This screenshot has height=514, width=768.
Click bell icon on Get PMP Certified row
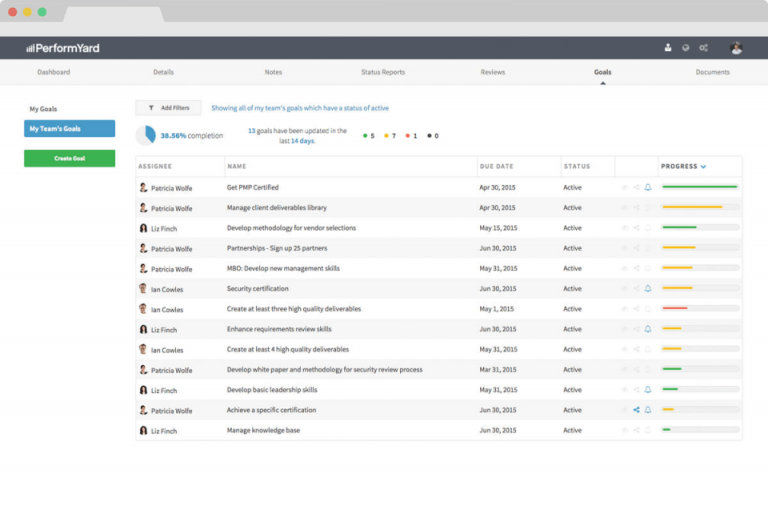pyautogui.click(x=648, y=187)
